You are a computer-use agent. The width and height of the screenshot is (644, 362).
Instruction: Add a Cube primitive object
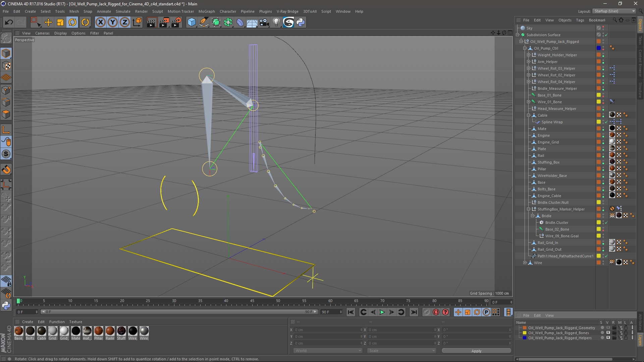[x=192, y=22]
